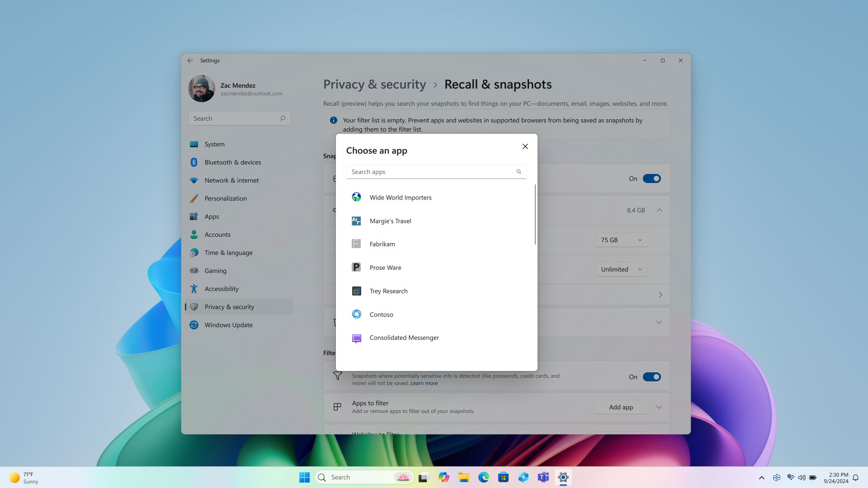Click the Wide World Importers app icon
Screen dimensions: 868x488
point(357,197)
